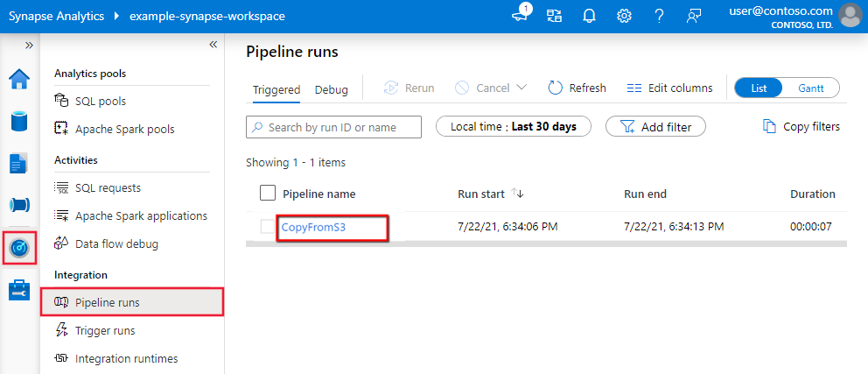Open the settings gear icon
The height and width of the screenshot is (374, 868).
[x=624, y=16]
